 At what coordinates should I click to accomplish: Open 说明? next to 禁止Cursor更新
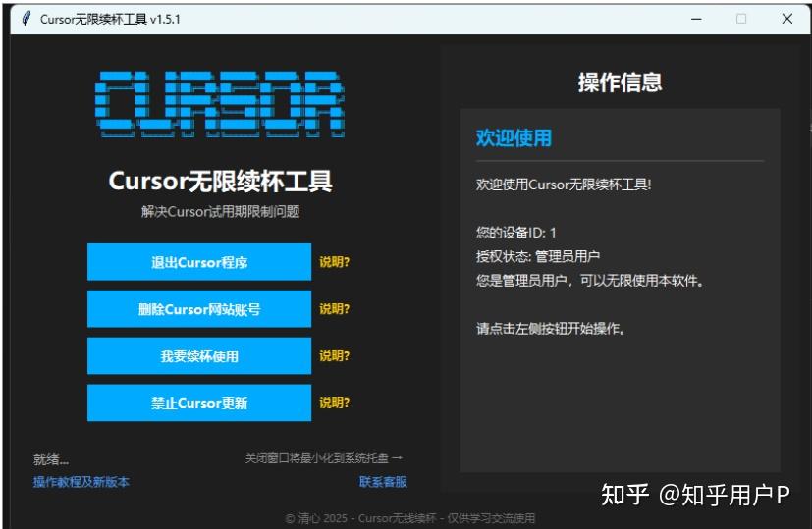pyautogui.click(x=334, y=402)
